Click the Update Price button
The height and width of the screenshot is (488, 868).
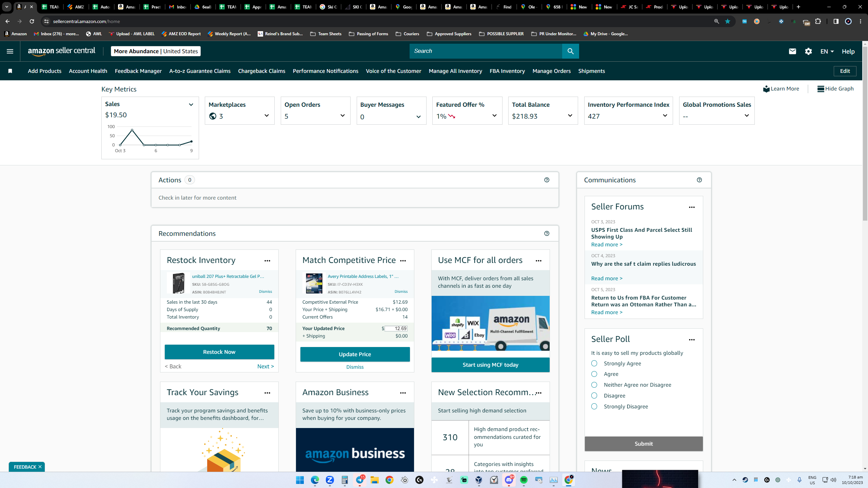tap(355, 354)
